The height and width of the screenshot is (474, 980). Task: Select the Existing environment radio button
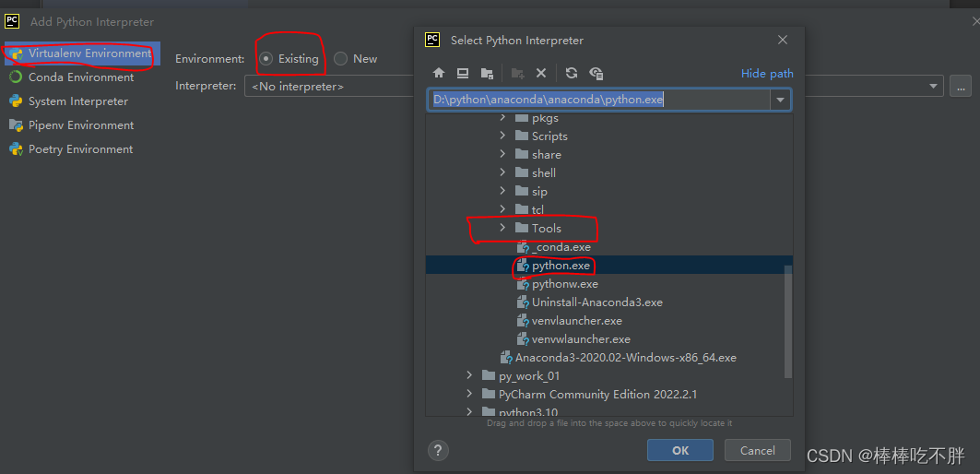click(266, 59)
